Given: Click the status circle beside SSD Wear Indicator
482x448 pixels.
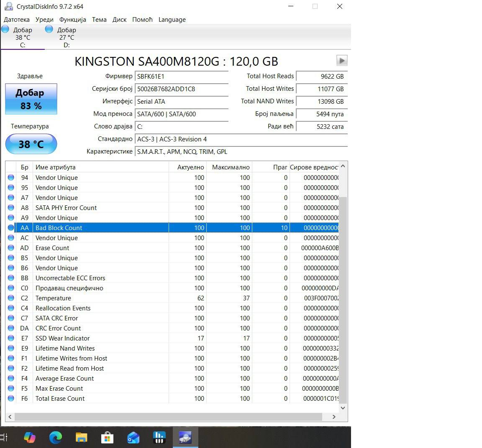Looking at the screenshot, I should [11, 338].
